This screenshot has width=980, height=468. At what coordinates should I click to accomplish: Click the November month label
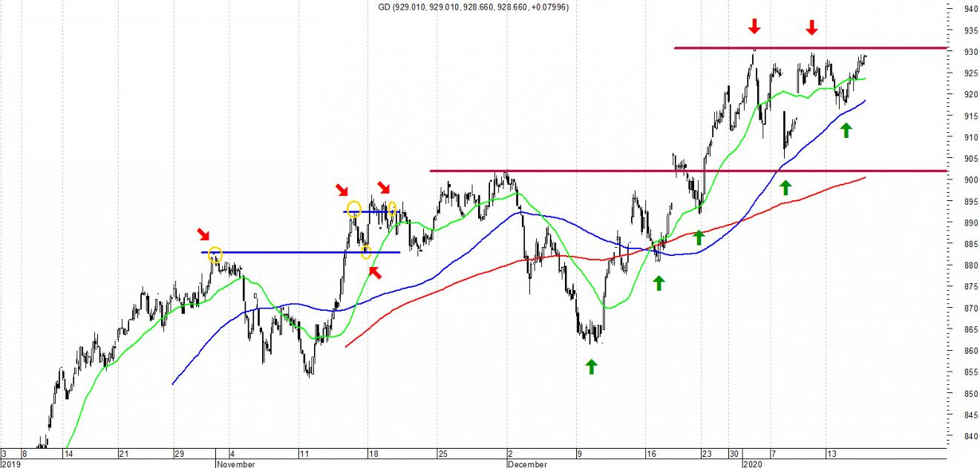[236, 464]
